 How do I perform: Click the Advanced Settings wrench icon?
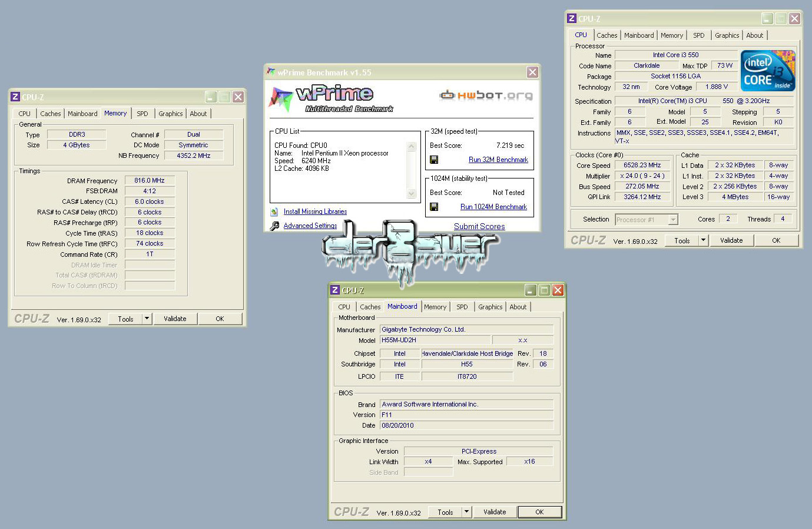pos(274,226)
